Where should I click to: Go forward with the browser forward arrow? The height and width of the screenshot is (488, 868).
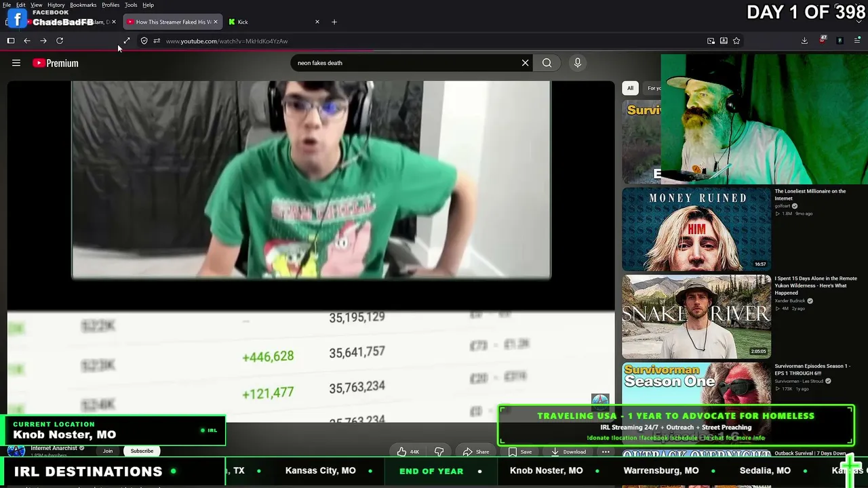point(43,41)
